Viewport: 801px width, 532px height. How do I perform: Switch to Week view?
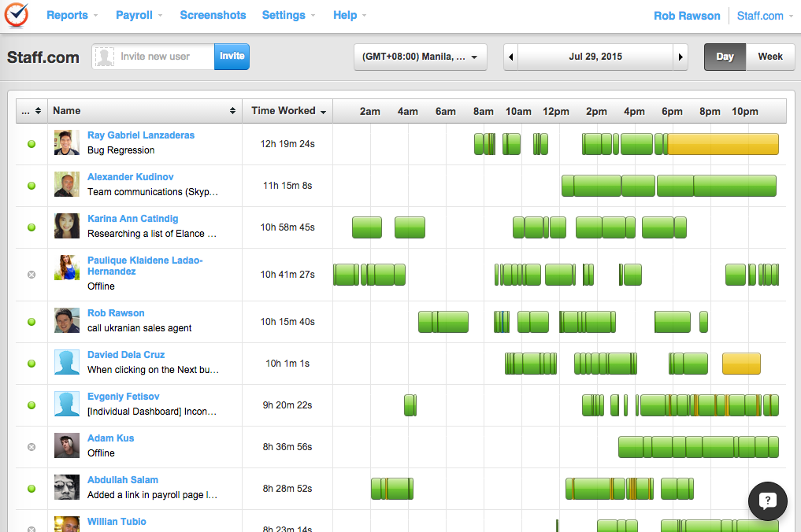pyautogui.click(x=770, y=57)
